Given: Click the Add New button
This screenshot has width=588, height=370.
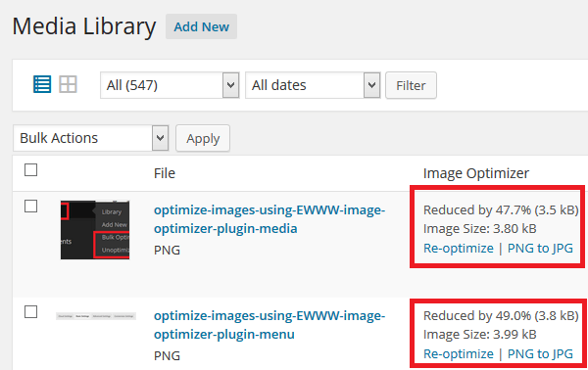Looking at the screenshot, I should pos(201,26).
